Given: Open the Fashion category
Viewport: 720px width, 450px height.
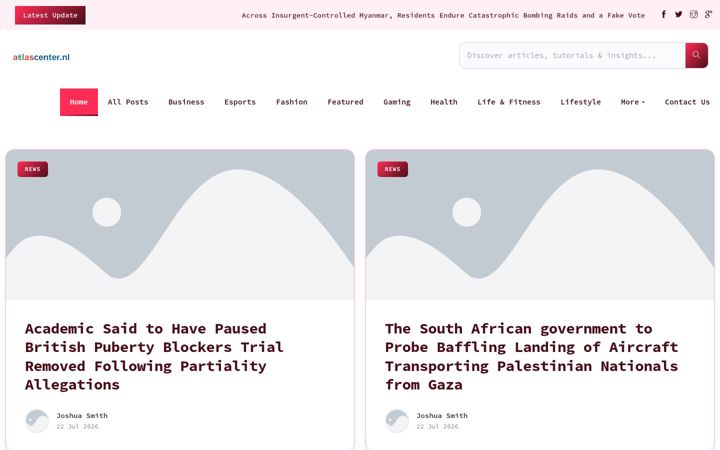Looking at the screenshot, I should click(292, 102).
